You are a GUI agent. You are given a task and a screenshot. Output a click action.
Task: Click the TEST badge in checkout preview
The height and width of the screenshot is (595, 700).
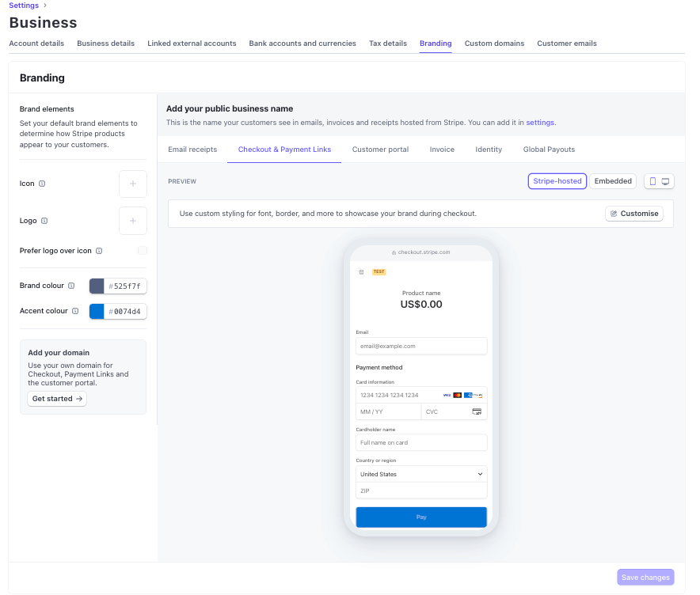tap(379, 271)
